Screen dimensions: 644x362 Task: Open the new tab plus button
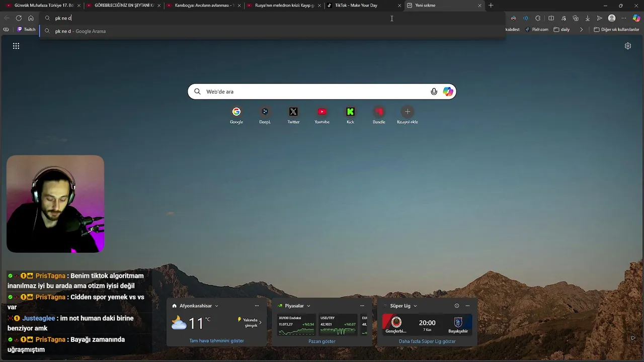tap(491, 6)
